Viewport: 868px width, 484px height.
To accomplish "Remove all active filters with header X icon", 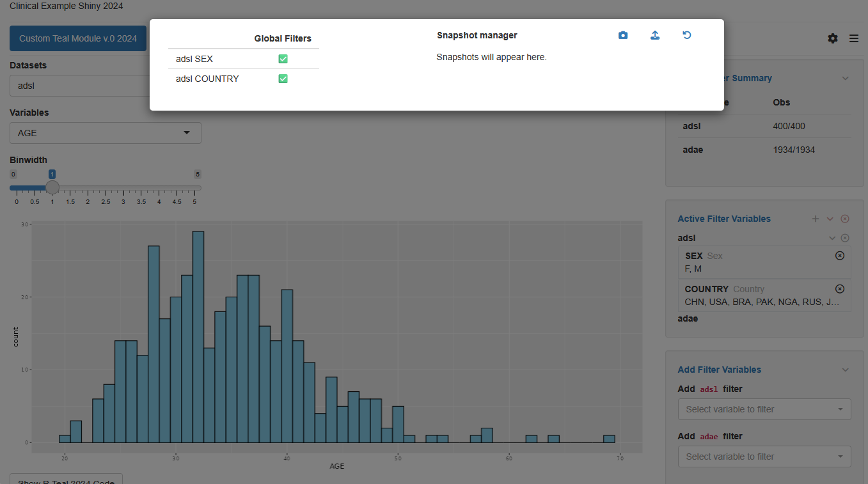I will click(845, 219).
